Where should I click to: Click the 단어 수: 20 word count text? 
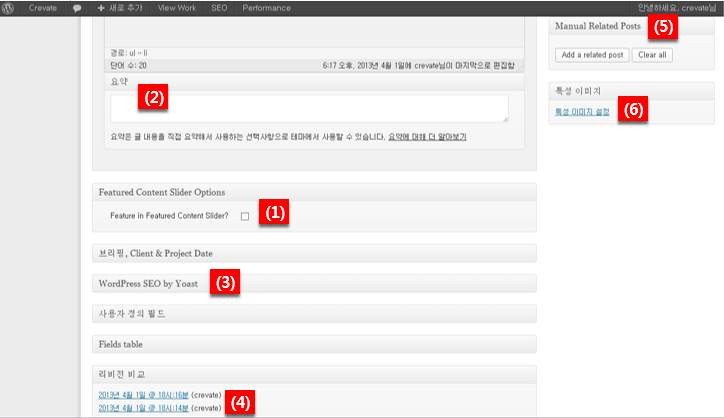128,66
